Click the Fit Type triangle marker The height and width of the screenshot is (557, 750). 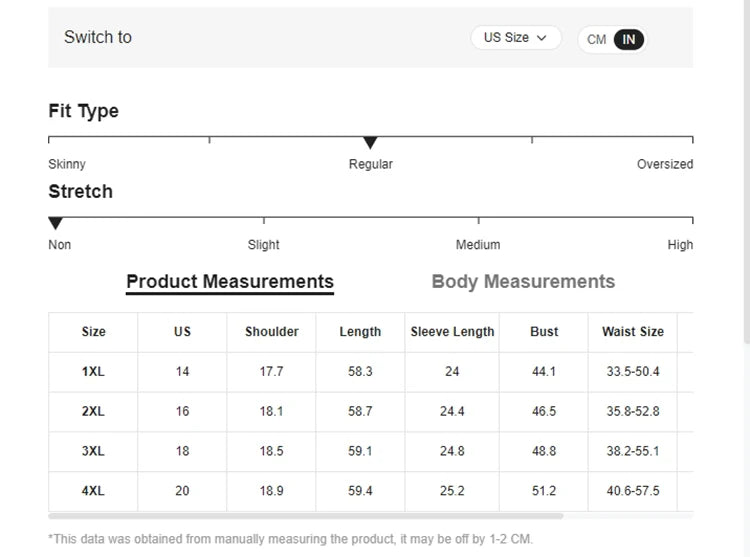point(370,144)
